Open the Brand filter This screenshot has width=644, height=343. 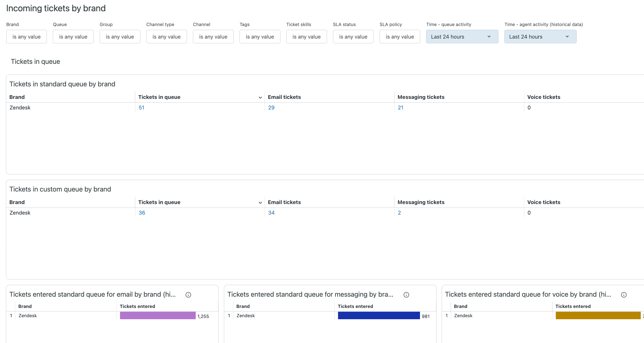pyautogui.click(x=27, y=37)
